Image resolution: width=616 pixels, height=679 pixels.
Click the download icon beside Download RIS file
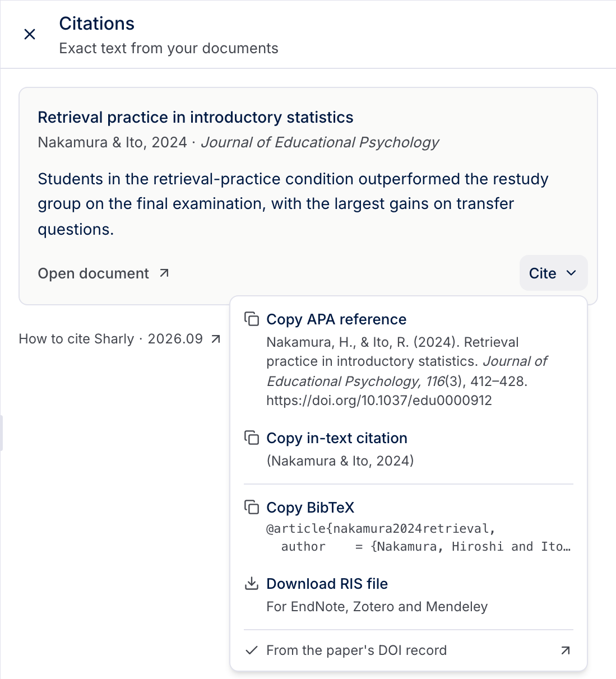[x=252, y=583]
